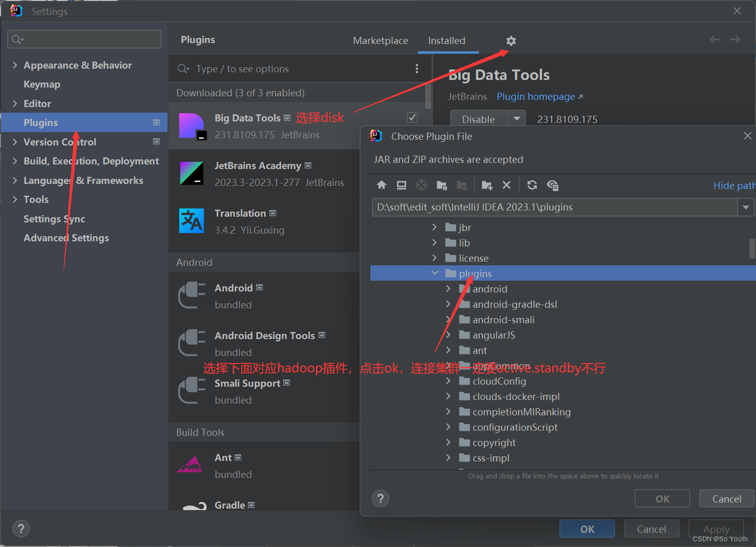Click the Hide path link
This screenshot has width=756, height=547.
point(734,185)
